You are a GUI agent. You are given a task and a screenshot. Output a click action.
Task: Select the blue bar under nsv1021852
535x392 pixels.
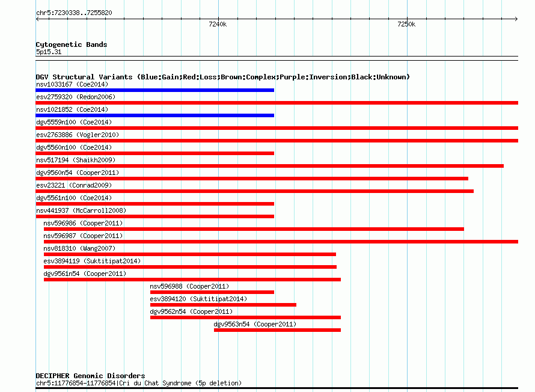pyautogui.click(x=155, y=115)
